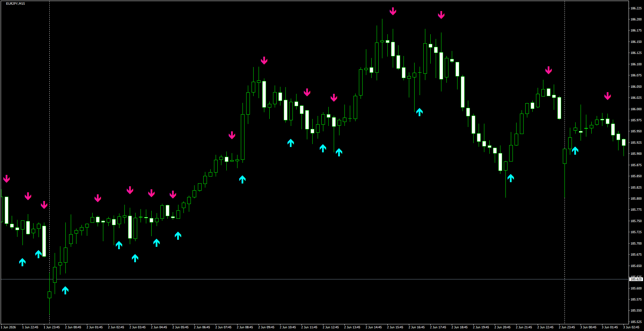Select the 185.750 price axis label
Image resolution: width=644 pixels, height=331 pixels.
[x=636, y=221]
